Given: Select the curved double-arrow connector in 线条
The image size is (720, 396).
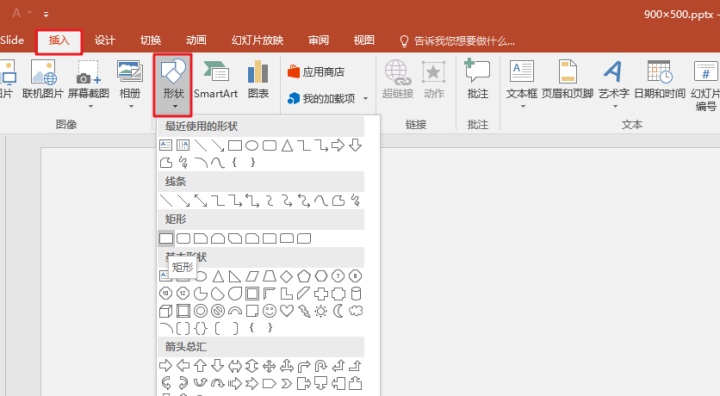Looking at the screenshot, I should click(x=304, y=201).
